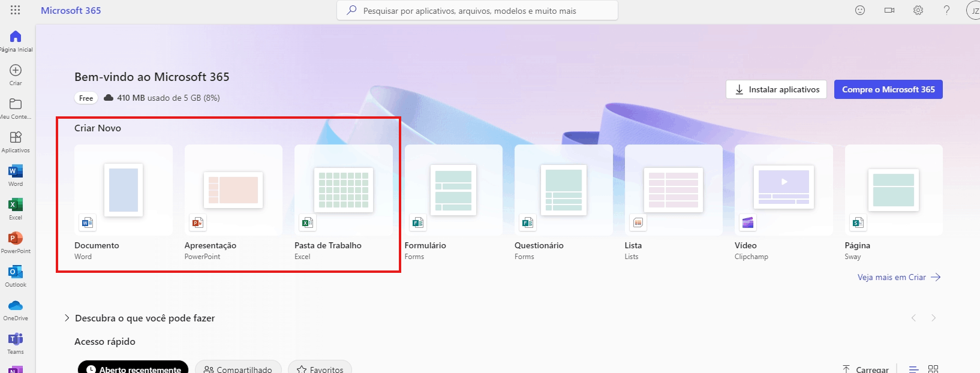Click the search box for apps and files

tap(477, 10)
